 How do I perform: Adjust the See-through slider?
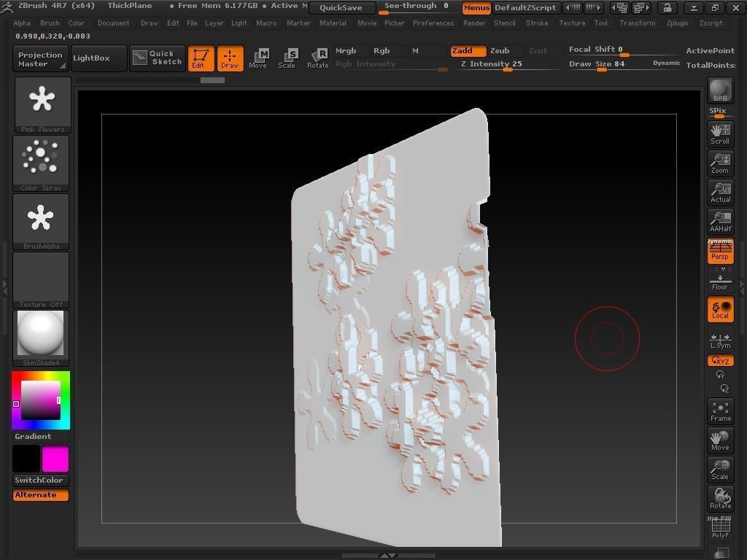417,7
